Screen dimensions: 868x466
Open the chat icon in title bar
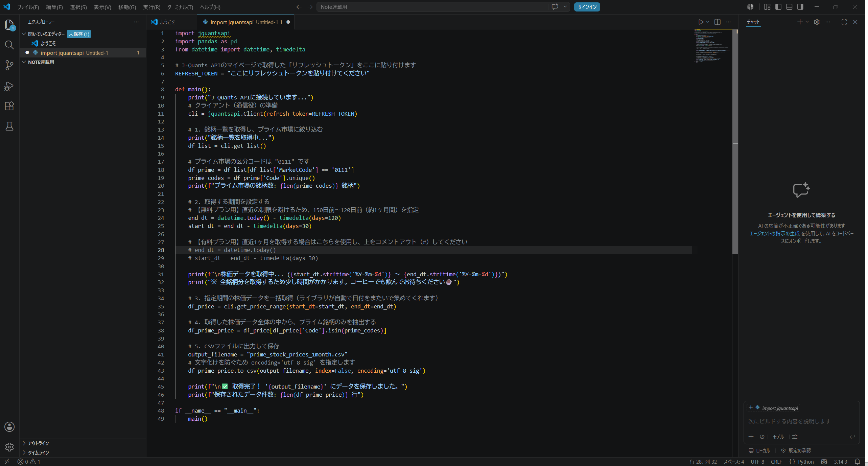555,7
